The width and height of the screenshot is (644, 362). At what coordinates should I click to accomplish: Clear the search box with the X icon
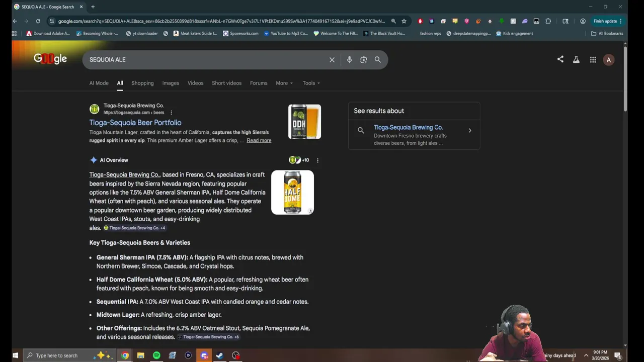click(332, 60)
